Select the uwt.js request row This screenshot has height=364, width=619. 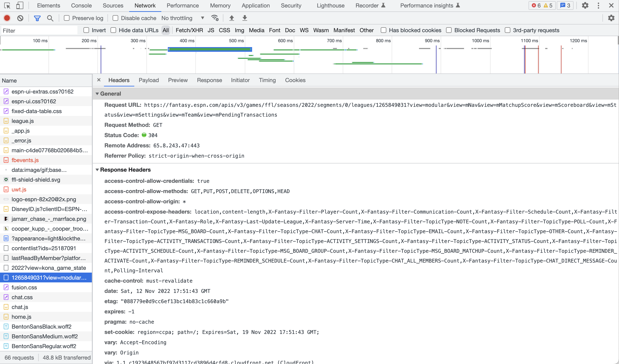pos(46,189)
